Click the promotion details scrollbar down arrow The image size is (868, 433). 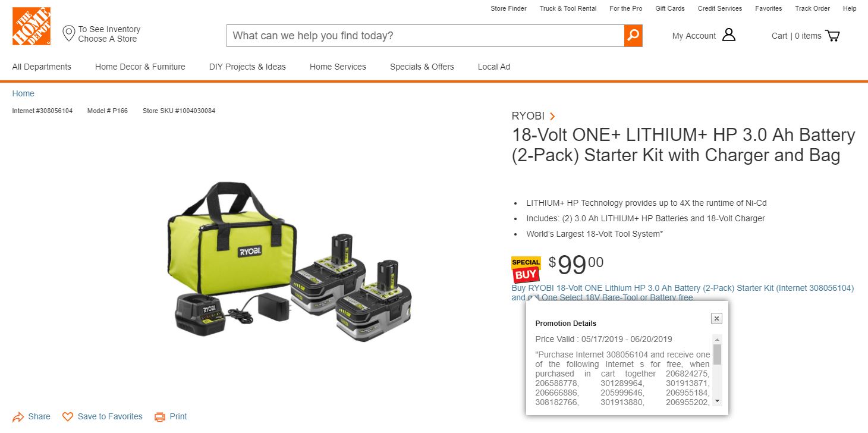coord(717,401)
